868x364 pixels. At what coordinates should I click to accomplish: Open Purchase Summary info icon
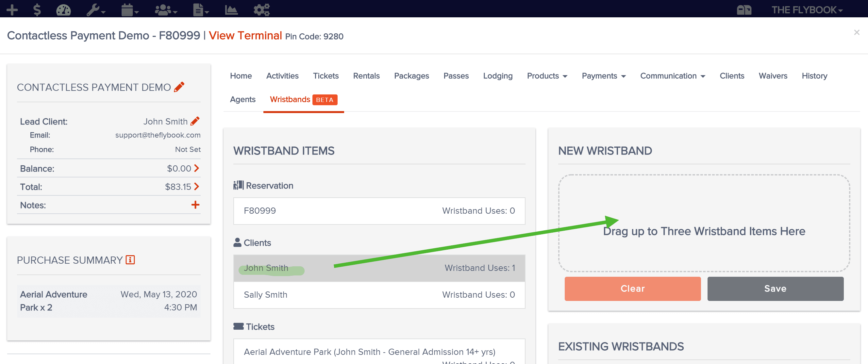(130, 260)
